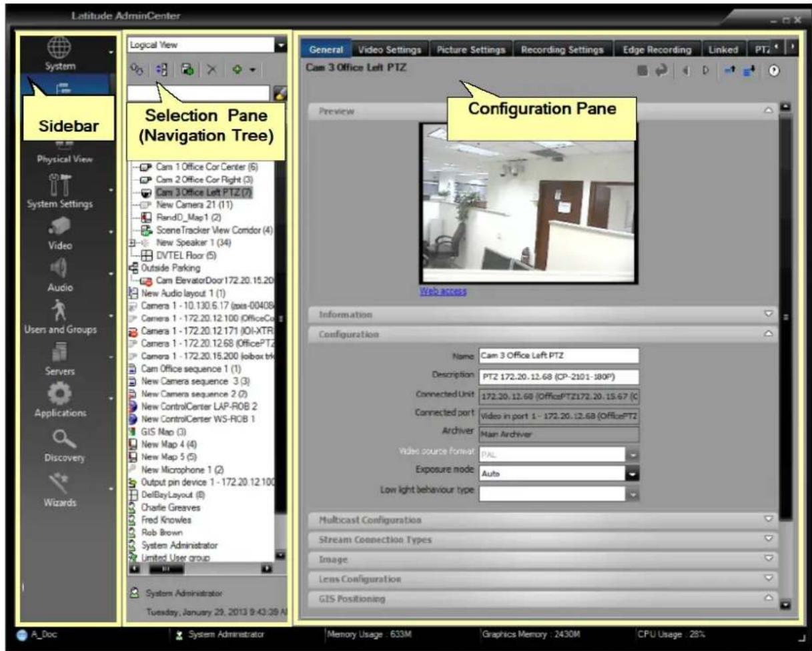Click the expand tree icon in the selection toolbar
The width and height of the screenshot is (812, 651).
pos(161,69)
